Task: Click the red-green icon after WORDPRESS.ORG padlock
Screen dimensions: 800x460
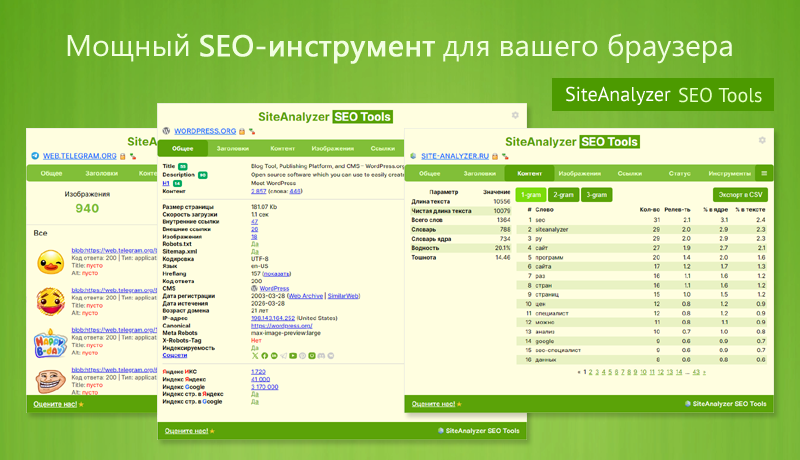Action: click(252, 132)
